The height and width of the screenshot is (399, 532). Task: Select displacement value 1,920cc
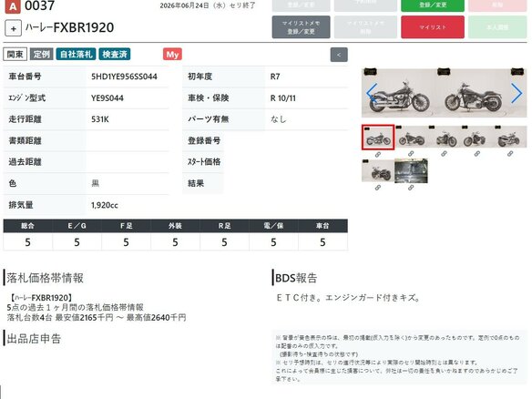coord(105,205)
